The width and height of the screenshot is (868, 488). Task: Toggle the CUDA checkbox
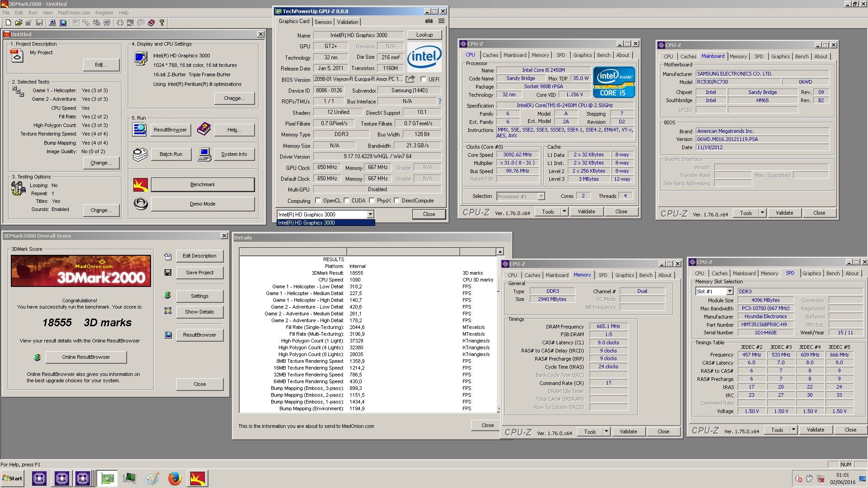(x=346, y=201)
